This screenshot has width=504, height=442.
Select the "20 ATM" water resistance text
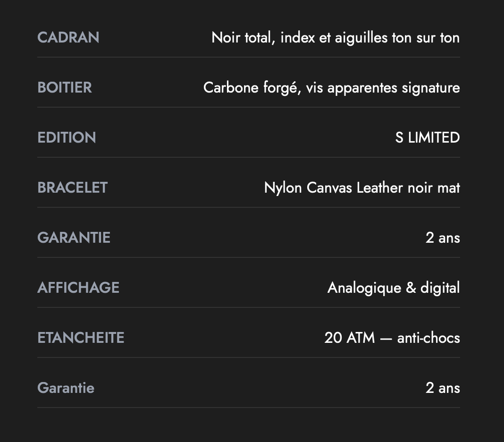(350, 338)
